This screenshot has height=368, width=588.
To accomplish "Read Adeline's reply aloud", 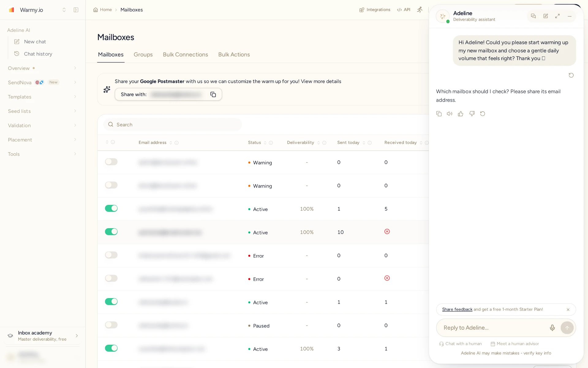I will coord(450,114).
